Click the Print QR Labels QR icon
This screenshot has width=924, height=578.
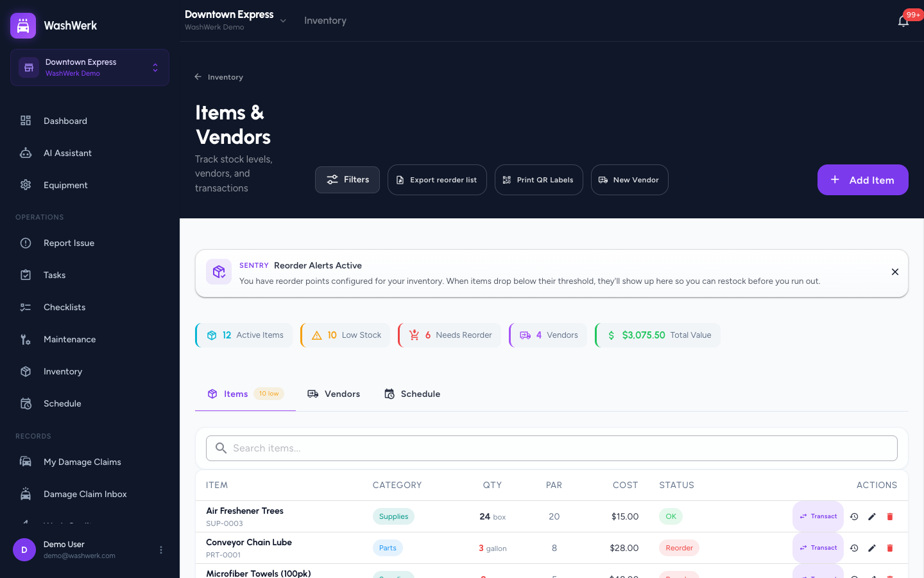[x=507, y=180]
